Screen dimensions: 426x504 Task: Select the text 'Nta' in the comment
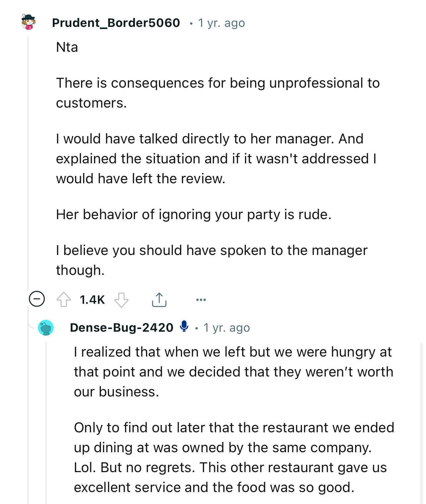(x=67, y=47)
